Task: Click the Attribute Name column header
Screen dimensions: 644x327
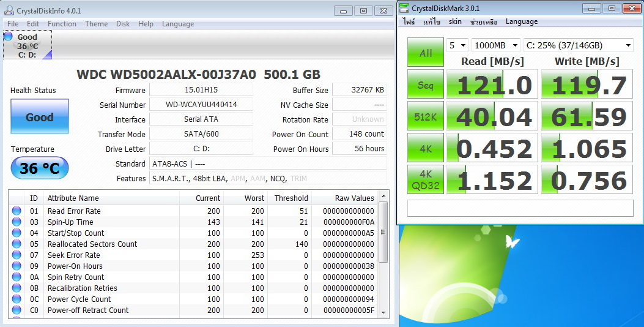Action: tap(112, 198)
